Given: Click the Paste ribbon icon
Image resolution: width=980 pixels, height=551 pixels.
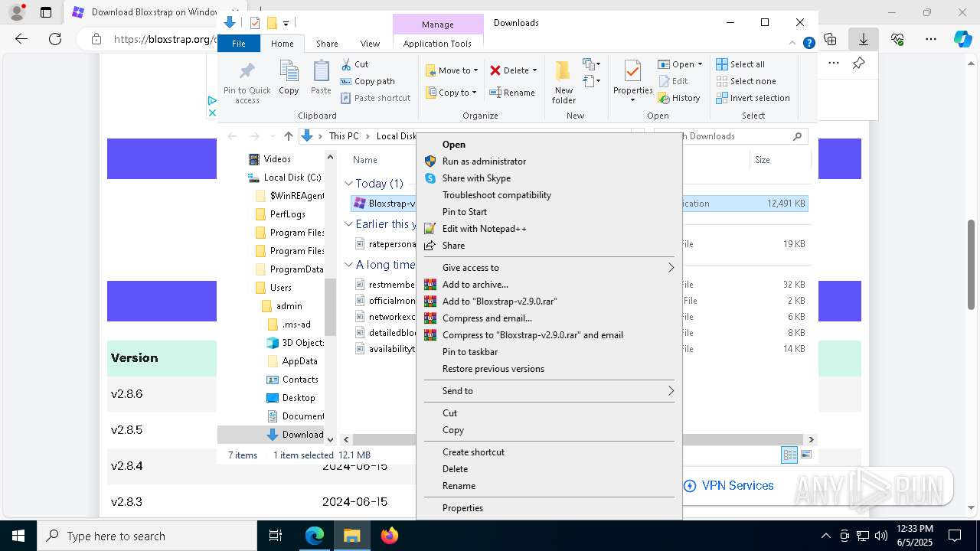Looking at the screenshot, I should pyautogui.click(x=321, y=72).
